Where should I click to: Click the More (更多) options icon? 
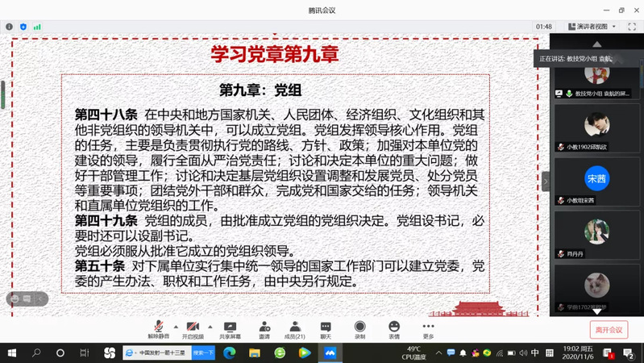[x=428, y=328]
